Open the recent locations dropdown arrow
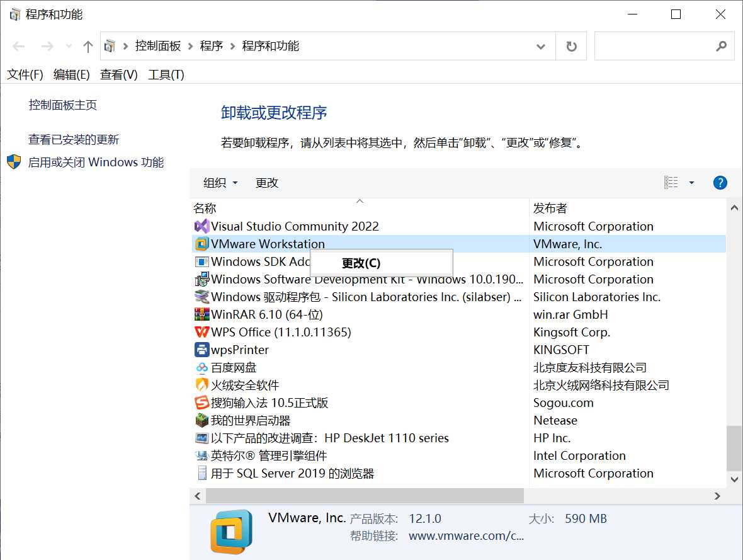Image resolution: width=743 pixels, height=560 pixels. 69,47
